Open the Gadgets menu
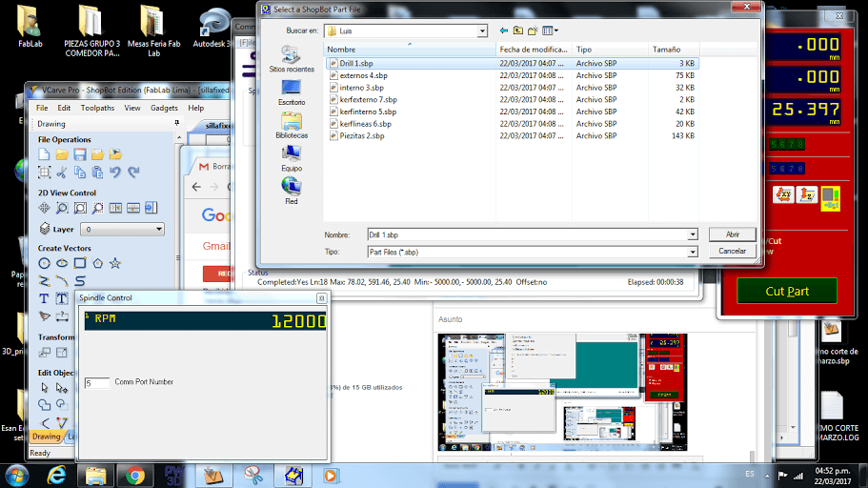868x488 pixels. coord(164,108)
